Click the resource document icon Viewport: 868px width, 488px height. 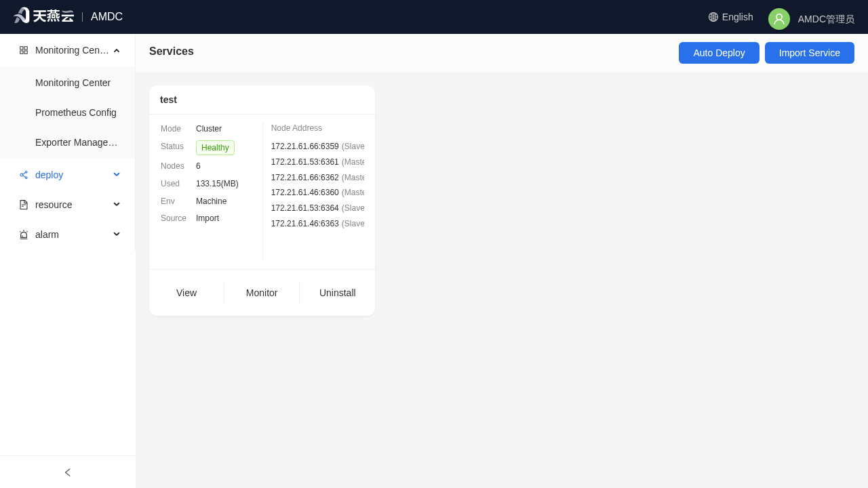pos(24,205)
